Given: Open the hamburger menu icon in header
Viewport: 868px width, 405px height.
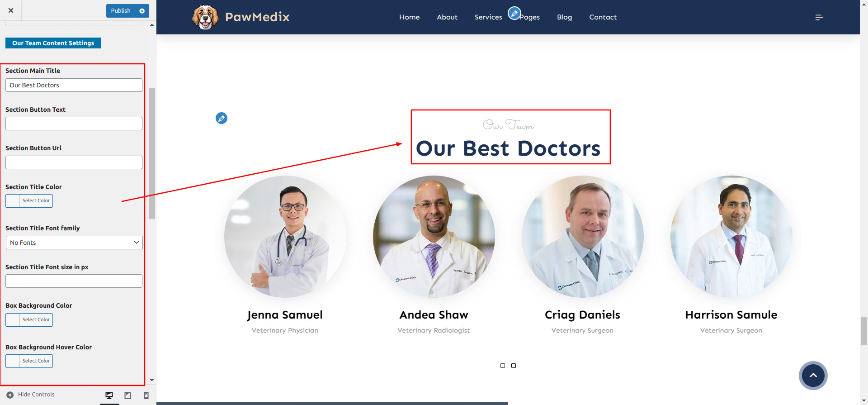Looking at the screenshot, I should click(819, 17).
